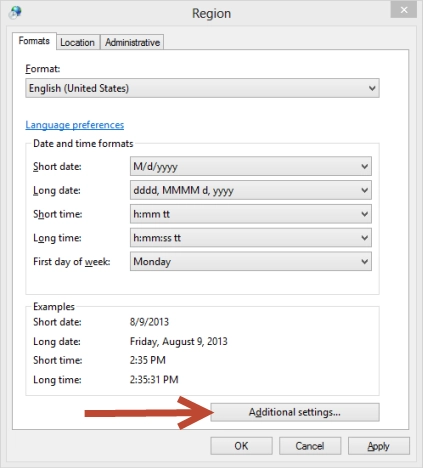Viewport: 423px width, 468px height.
Task: Open the First day of week dropdown
Action: point(251,261)
